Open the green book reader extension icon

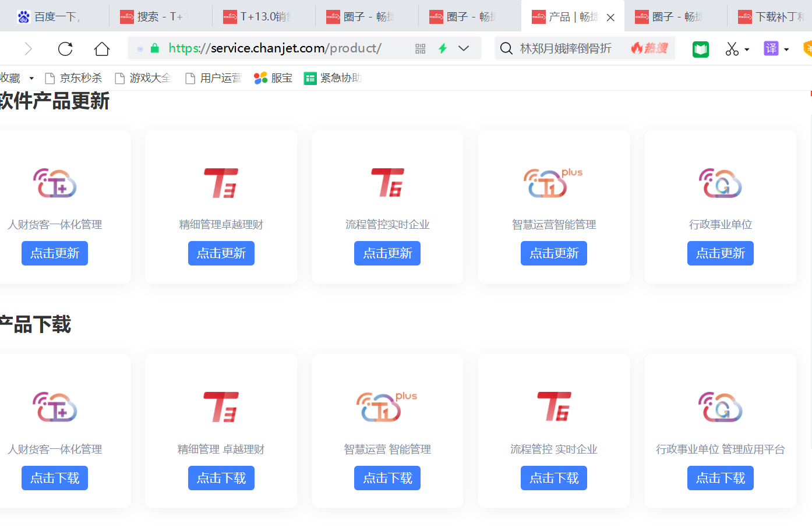[701, 49]
